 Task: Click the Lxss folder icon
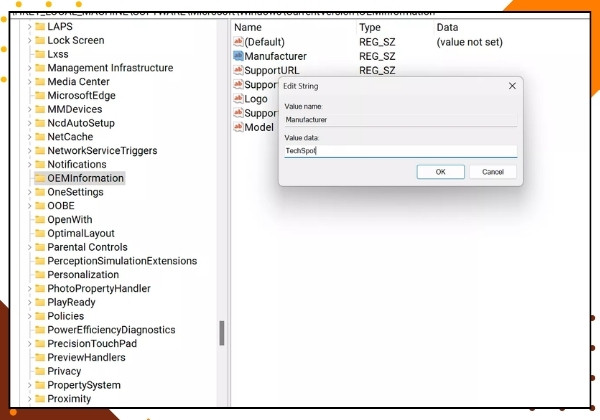click(x=40, y=54)
